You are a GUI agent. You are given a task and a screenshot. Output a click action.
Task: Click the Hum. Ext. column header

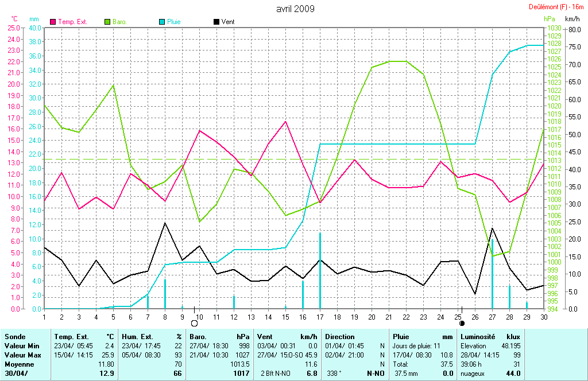pos(137,337)
